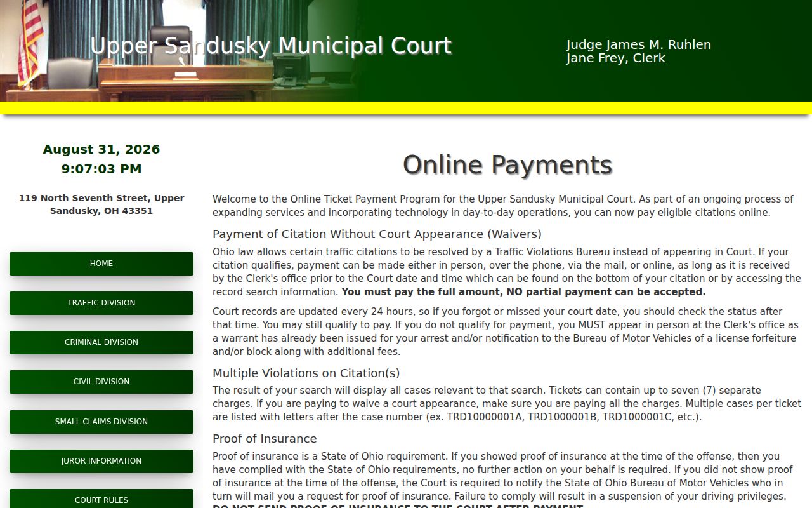Image resolution: width=812 pixels, height=508 pixels.
Task: Open the HOME navigation button
Action: click(101, 264)
